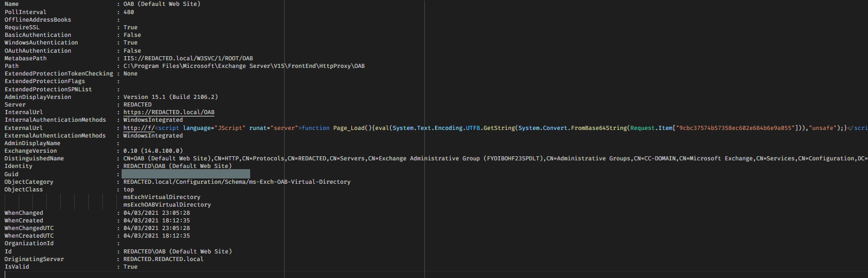The width and height of the screenshot is (868, 278).
Task: Select WindowsIntegrated value of ExternalAuthenticationMethods
Action: click(x=153, y=136)
